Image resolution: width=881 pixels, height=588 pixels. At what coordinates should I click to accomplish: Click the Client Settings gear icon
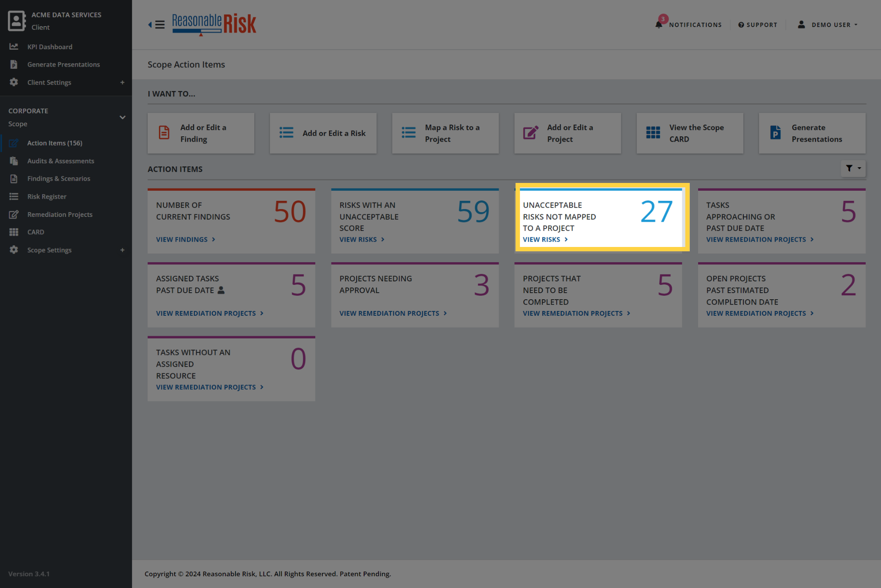tap(14, 82)
